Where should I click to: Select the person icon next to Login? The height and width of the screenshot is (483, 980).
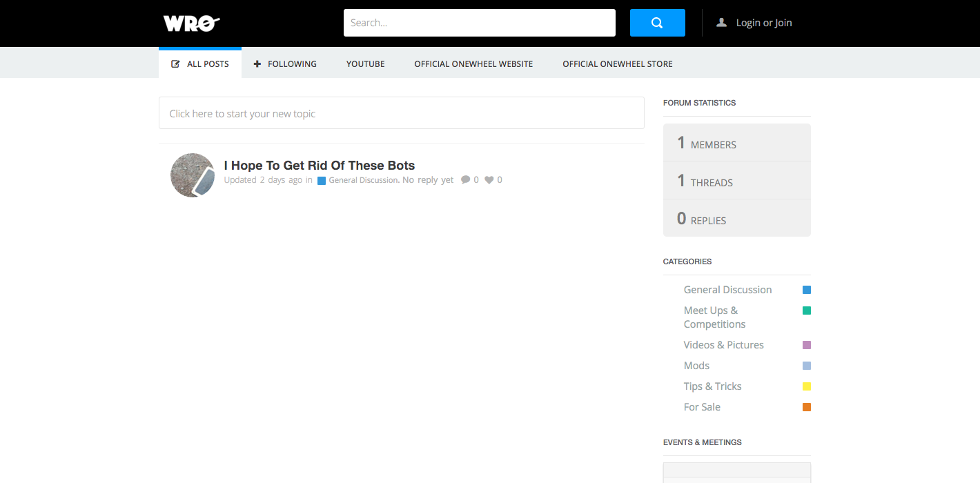721,22
